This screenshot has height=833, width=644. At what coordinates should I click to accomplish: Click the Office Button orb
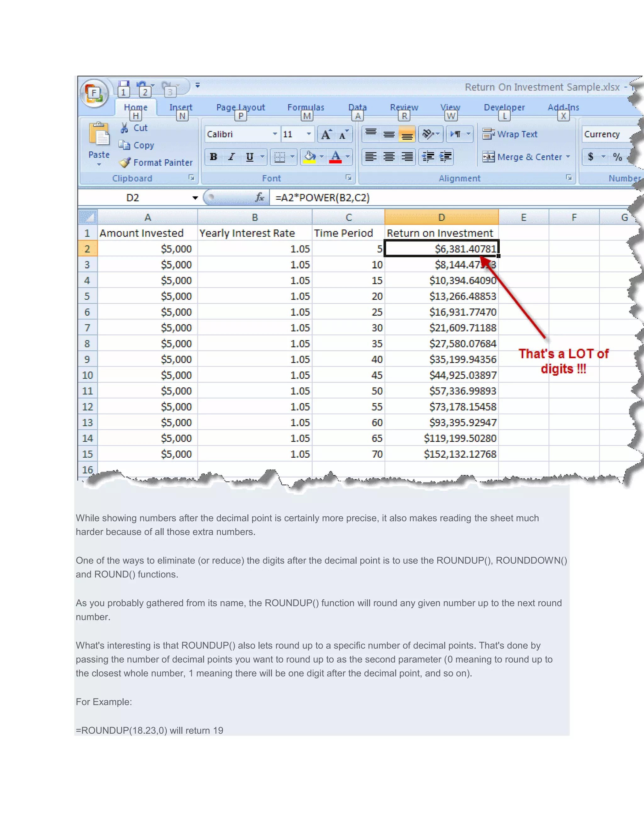pyautogui.click(x=94, y=93)
